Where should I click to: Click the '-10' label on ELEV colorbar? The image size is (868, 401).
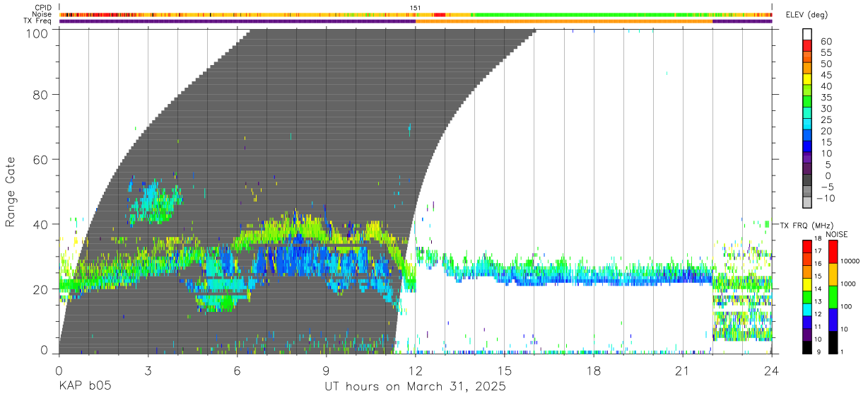[x=826, y=199]
